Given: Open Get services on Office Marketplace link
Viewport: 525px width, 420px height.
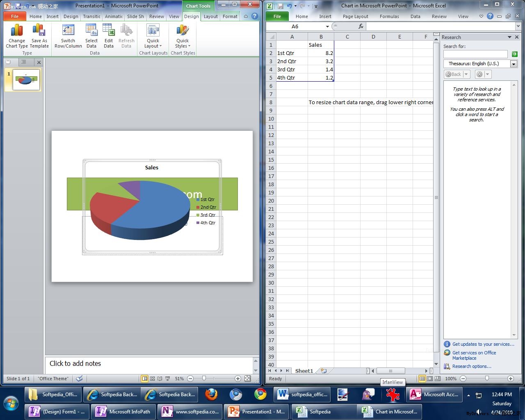Looking at the screenshot, I should pos(474,355).
